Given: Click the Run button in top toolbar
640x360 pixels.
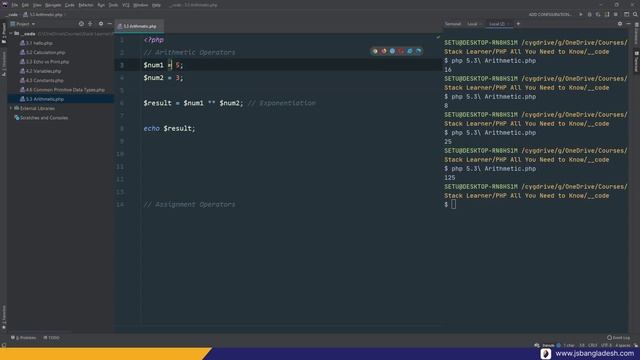Looking at the screenshot, I should (581, 14).
